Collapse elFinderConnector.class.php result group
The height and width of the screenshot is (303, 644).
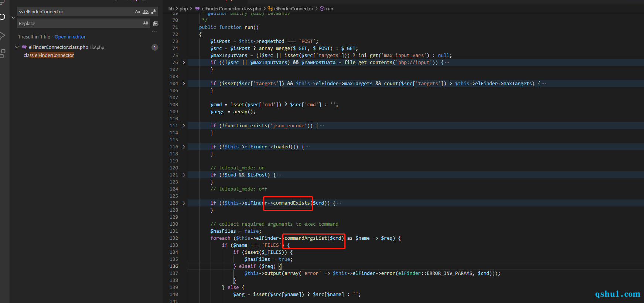(17, 47)
